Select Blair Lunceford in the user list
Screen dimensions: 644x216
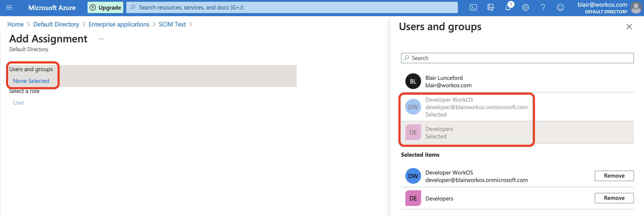point(517,81)
